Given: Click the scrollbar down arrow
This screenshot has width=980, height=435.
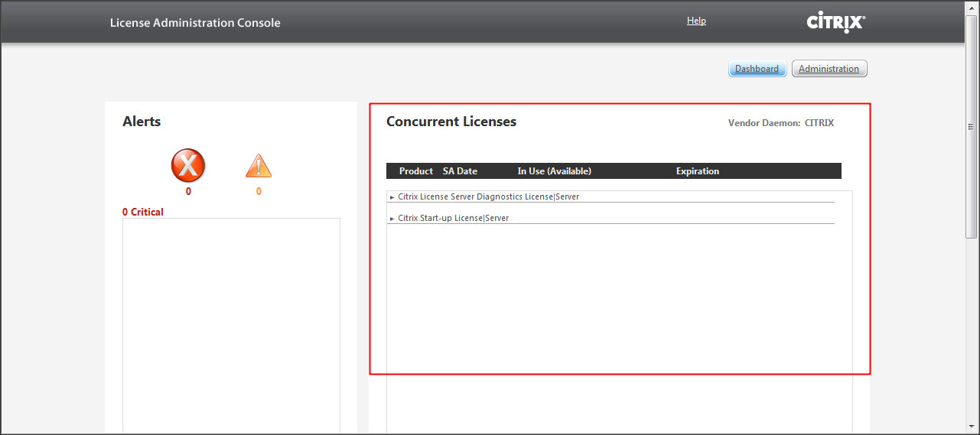Looking at the screenshot, I should pyautogui.click(x=972, y=427).
